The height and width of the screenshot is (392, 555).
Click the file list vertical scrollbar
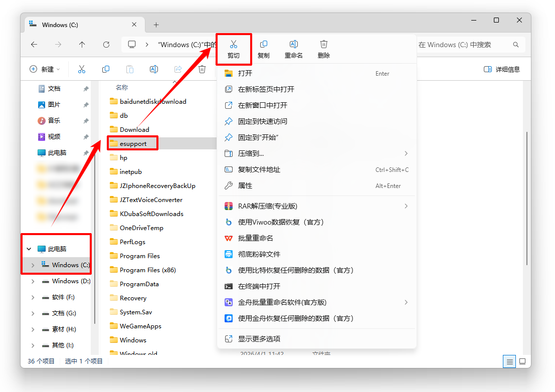527,198
